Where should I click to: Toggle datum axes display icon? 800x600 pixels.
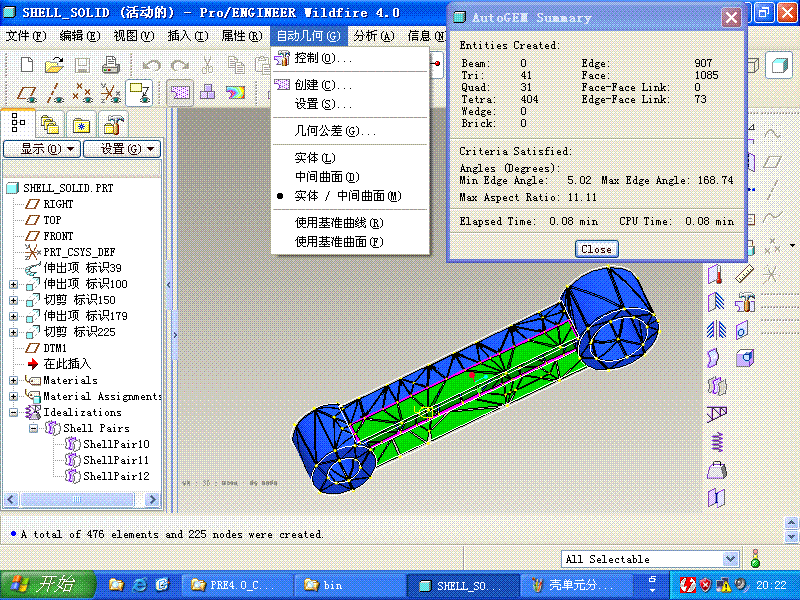pyautogui.click(x=55, y=93)
